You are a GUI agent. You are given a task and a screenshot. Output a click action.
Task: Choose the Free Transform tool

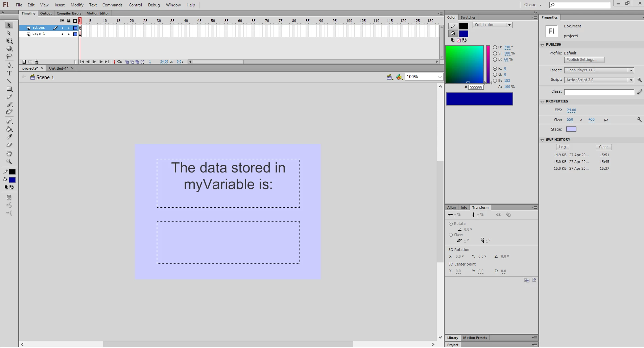[9, 41]
